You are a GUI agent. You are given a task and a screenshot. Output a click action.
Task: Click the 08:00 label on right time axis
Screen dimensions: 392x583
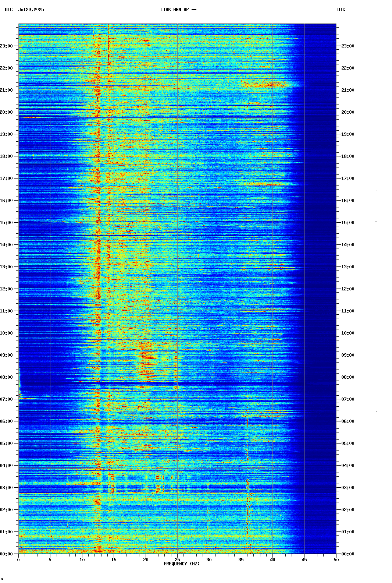click(348, 377)
